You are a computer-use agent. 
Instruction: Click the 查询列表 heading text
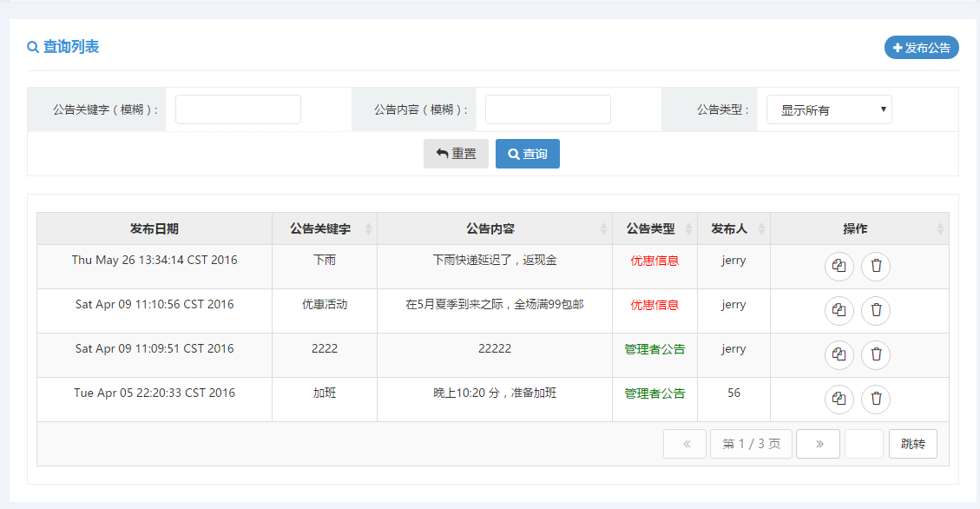(70, 47)
